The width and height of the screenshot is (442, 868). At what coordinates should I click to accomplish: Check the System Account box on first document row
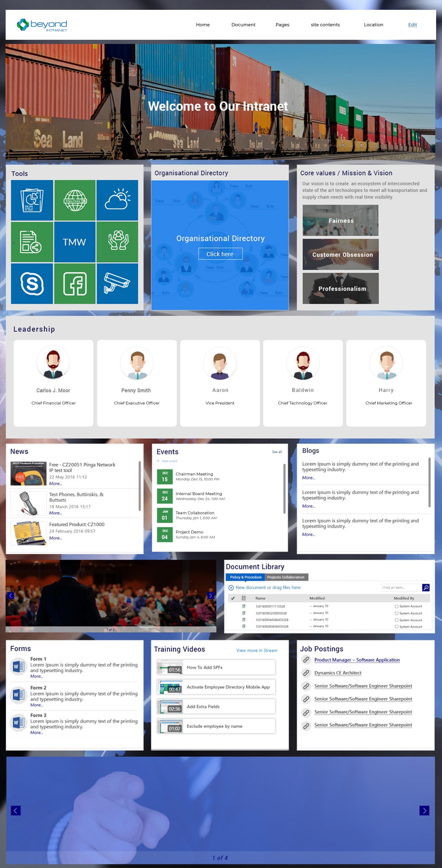[397, 606]
